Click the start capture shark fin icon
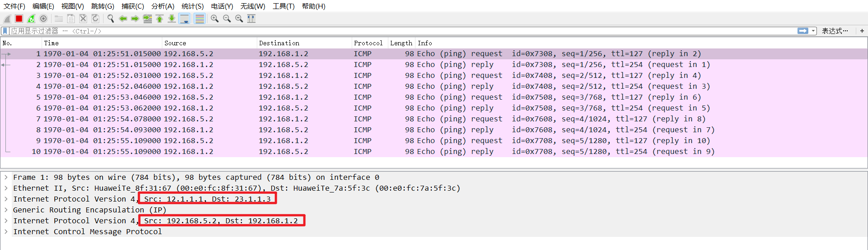Image resolution: width=868 pixels, height=250 pixels. pyautogui.click(x=7, y=19)
